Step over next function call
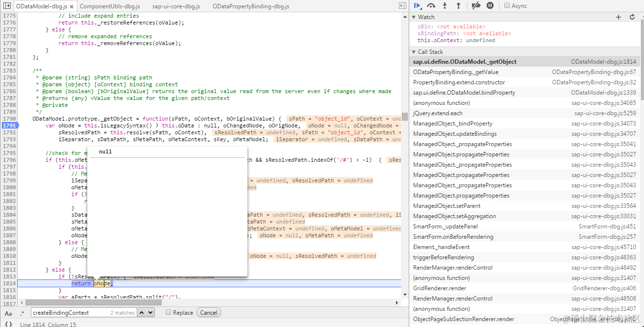The height and width of the screenshot is (327, 644). [x=431, y=6]
